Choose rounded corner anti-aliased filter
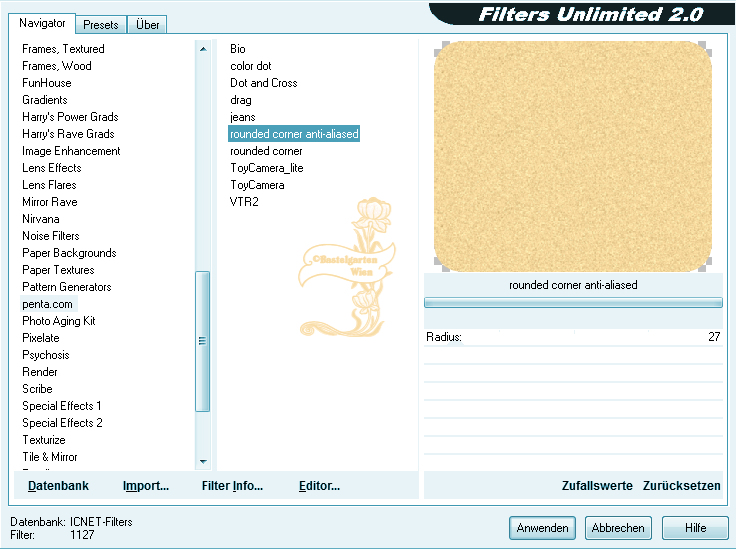This screenshot has width=736, height=549. pos(294,134)
